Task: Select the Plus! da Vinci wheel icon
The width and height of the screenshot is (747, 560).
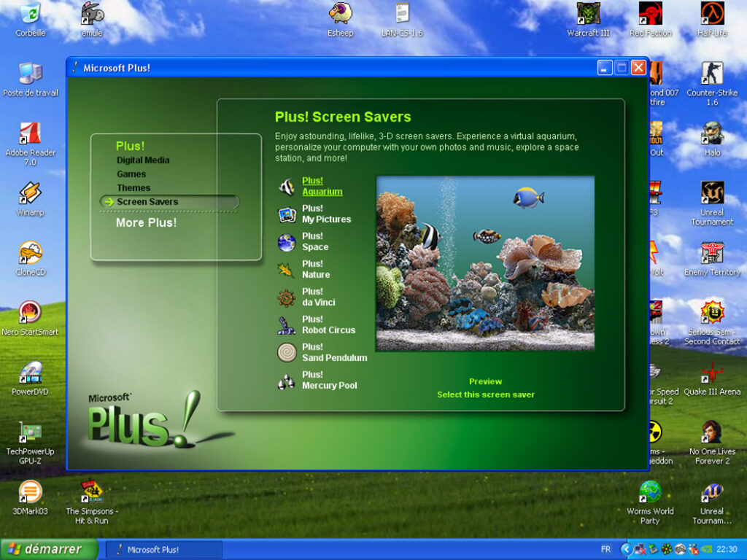Action: pyautogui.click(x=286, y=298)
